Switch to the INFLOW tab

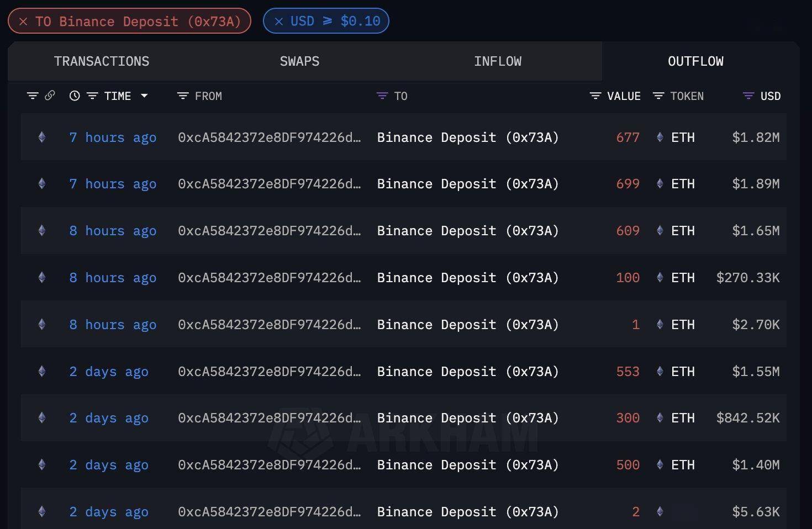coord(498,61)
